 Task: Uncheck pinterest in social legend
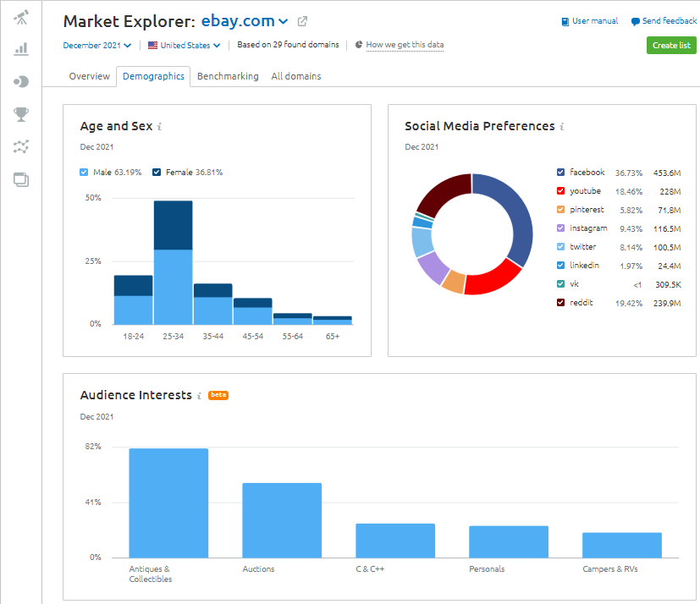(560, 209)
